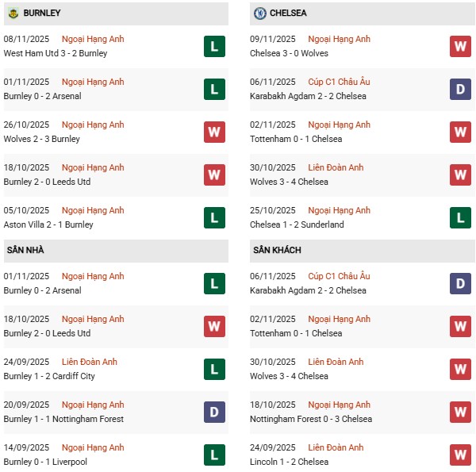Open Cúp C1 Châu Âu link dated 06/11/2025 under Chelsea

click(x=339, y=82)
